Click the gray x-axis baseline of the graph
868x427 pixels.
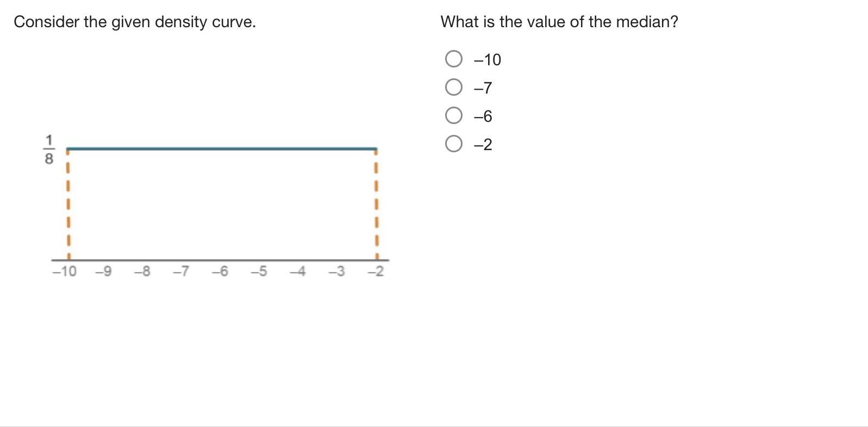click(220, 260)
